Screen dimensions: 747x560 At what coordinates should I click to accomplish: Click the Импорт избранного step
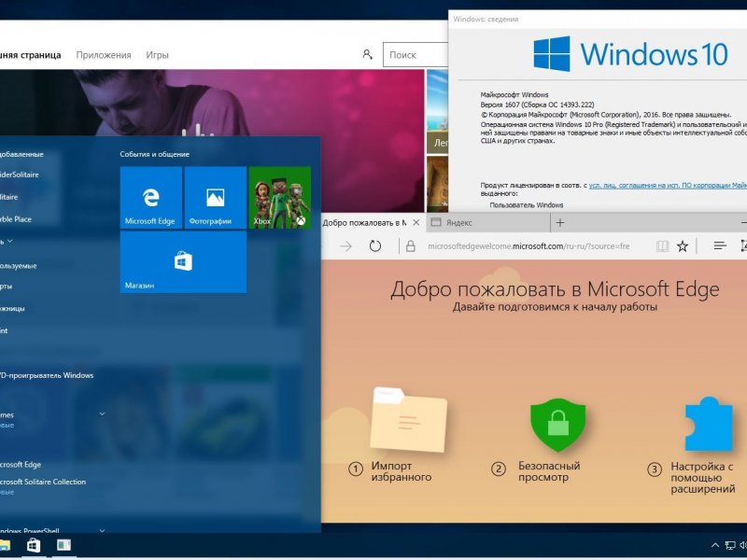[402, 471]
